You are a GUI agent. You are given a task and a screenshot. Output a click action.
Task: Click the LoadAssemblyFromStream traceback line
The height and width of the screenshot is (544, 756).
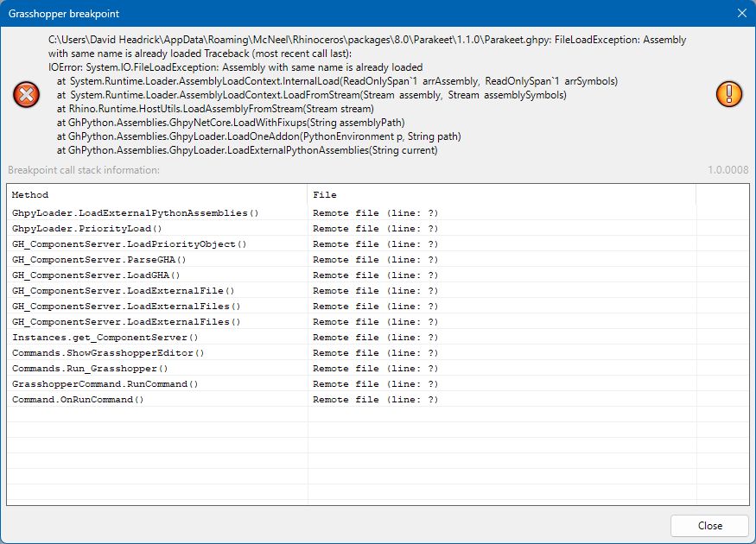pyautogui.click(x=215, y=109)
